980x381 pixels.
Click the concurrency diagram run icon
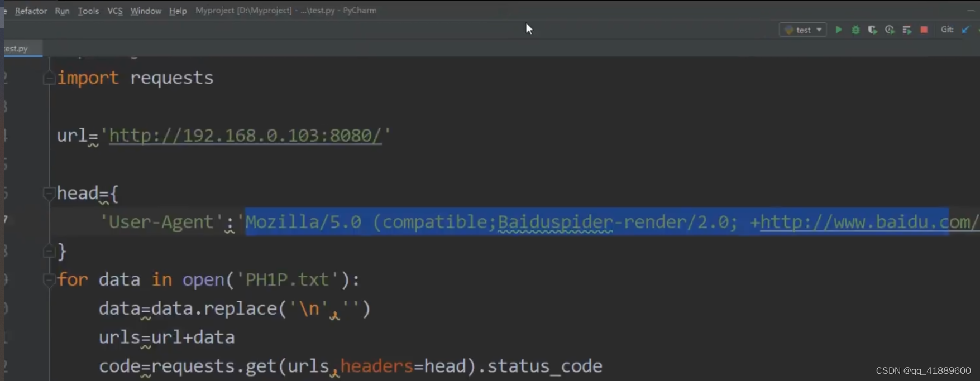point(907,30)
